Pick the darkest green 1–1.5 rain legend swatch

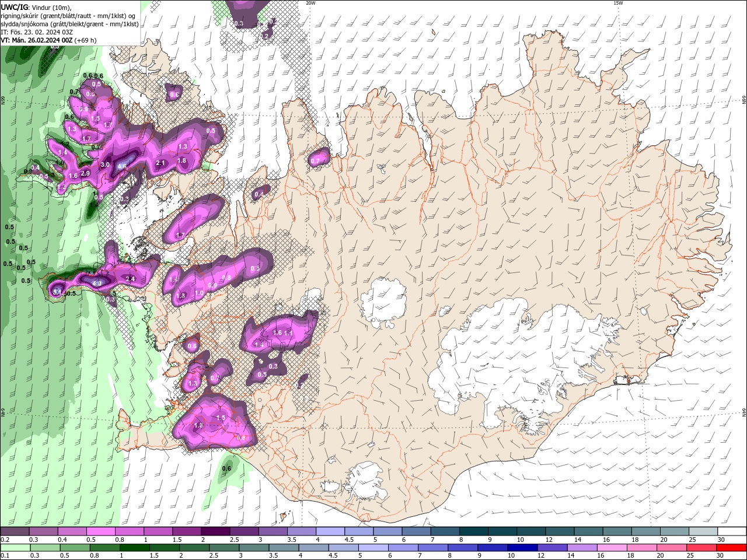134,548
